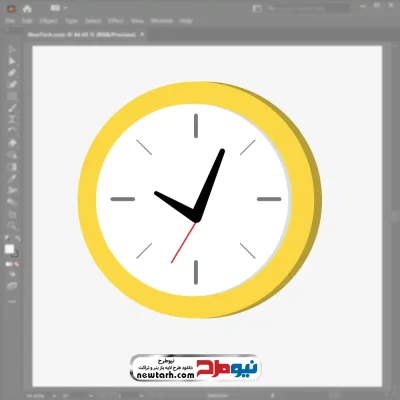Select the Pen tool
Image resolution: width=400 pixels, height=400 pixels.
point(12,73)
